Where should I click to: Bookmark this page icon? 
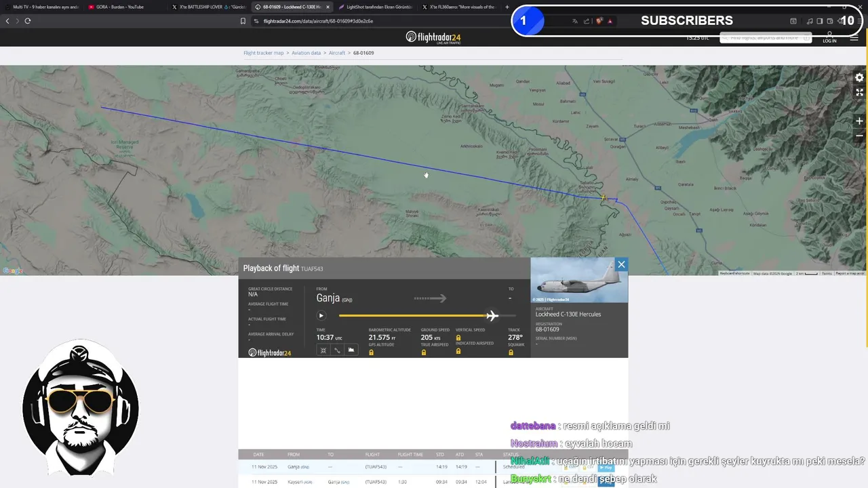pos(243,21)
